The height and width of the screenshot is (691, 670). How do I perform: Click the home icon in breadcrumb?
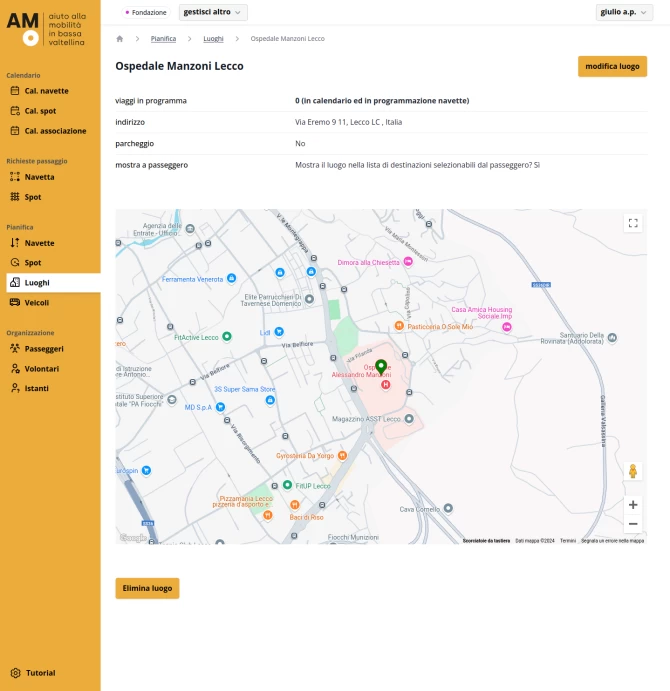pos(120,38)
